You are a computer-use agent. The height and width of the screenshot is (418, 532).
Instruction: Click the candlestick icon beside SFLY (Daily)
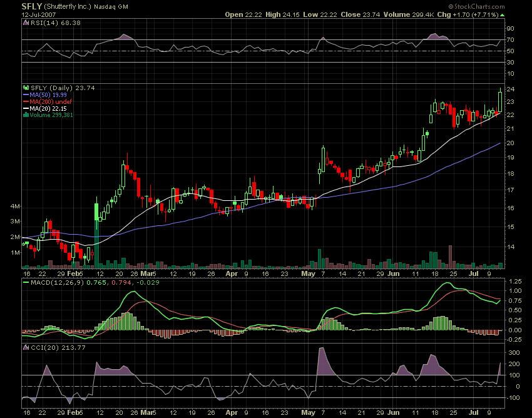(26, 88)
